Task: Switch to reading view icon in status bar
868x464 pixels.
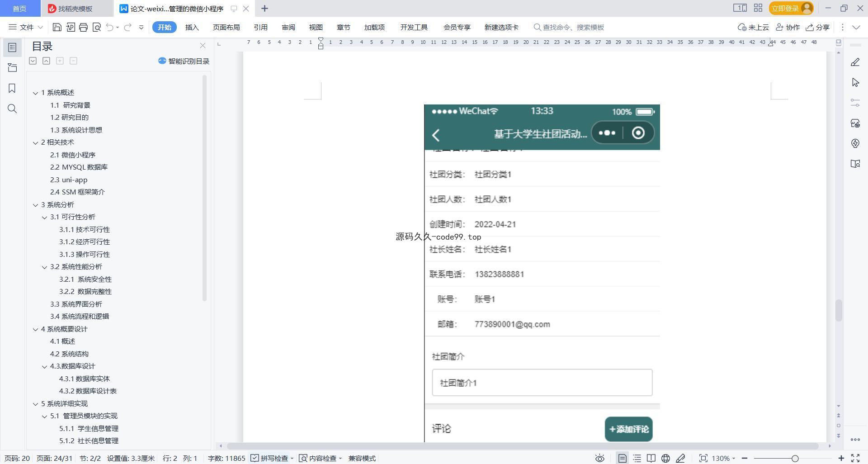Action: (x=651, y=458)
